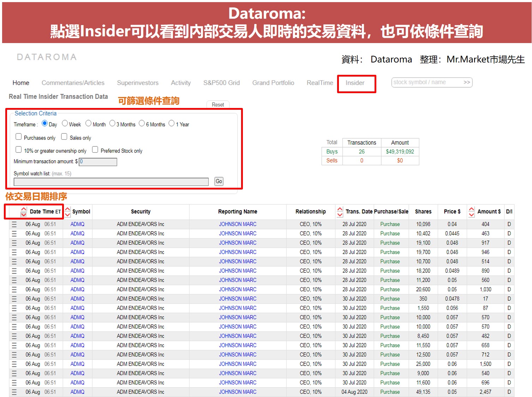Click the 04 Aug 2020 transaction date cell
The image size is (532, 397).
(x=354, y=392)
